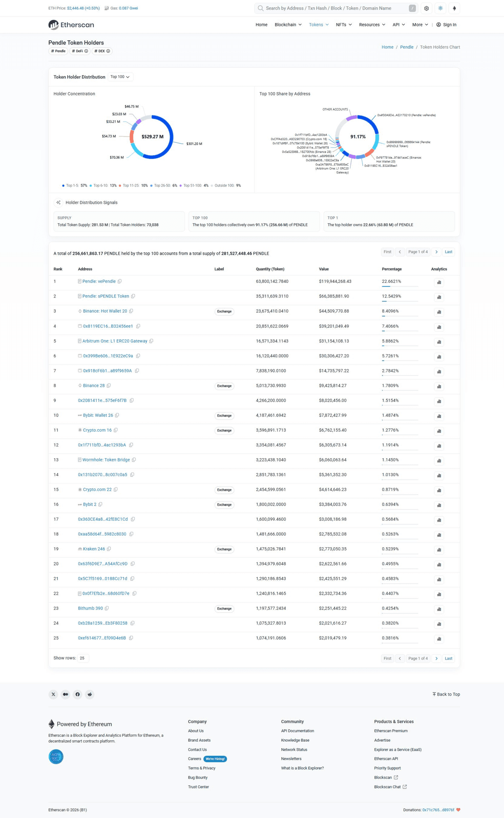Open the Pendle: vePendle holder link
Image resolution: width=504 pixels, height=818 pixels.
(99, 281)
